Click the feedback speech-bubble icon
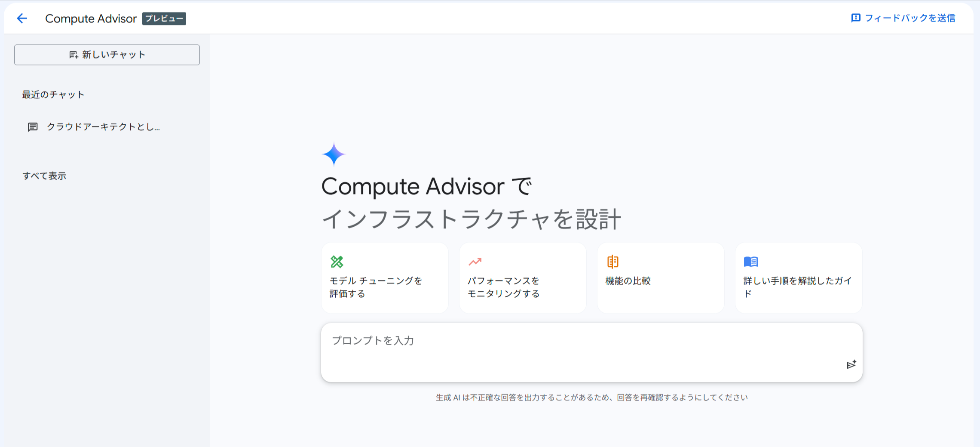The image size is (980, 447). pyautogui.click(x=856, y=18)
